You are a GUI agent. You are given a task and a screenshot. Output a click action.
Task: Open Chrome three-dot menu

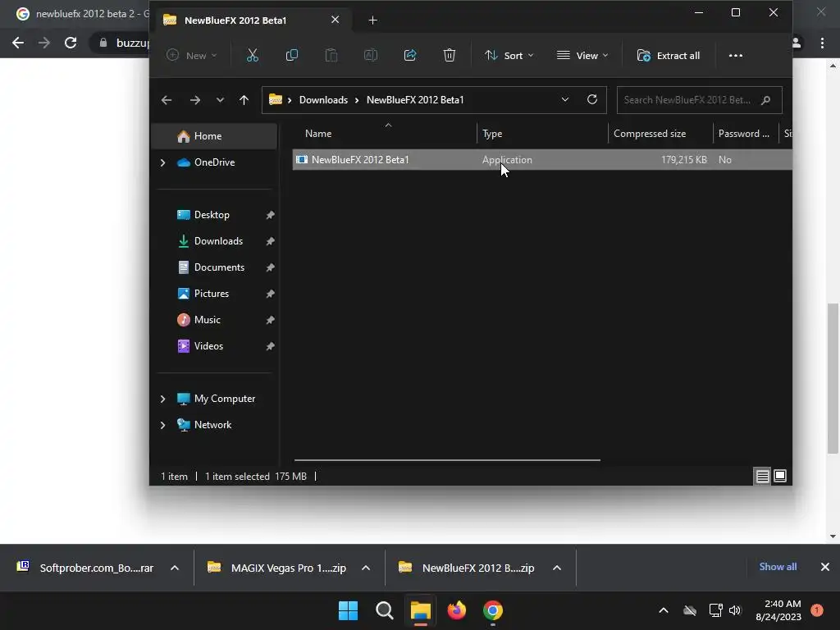[822, 43]
